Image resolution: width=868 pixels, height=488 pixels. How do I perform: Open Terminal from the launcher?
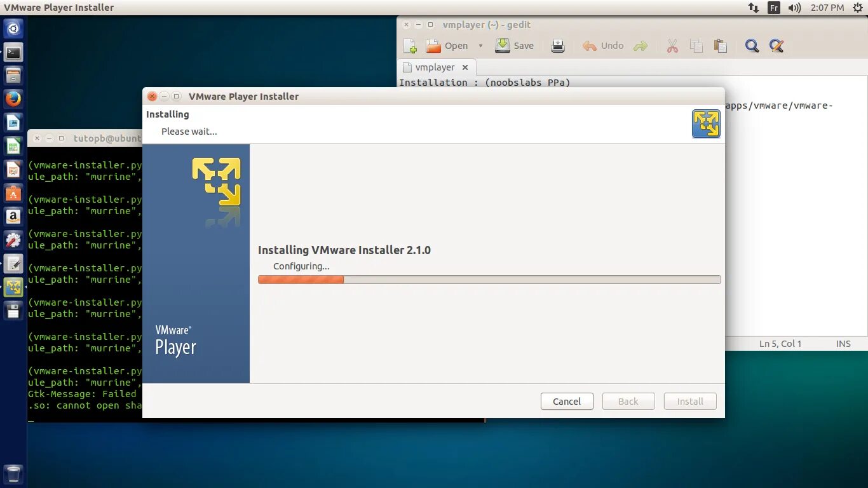13,52
